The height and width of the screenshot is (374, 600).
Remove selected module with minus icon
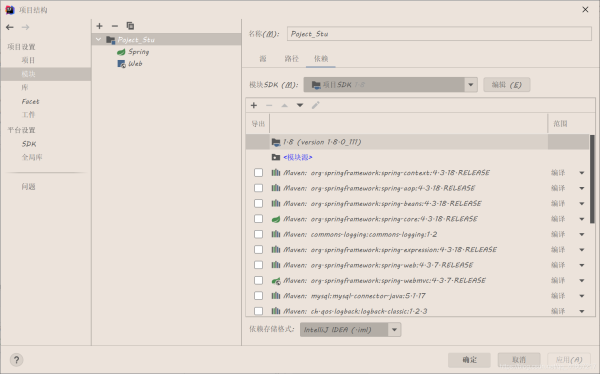115,26
